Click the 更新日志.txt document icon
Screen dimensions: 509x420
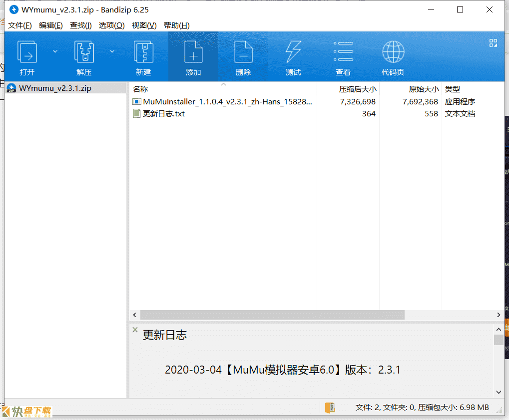point(137,113)
